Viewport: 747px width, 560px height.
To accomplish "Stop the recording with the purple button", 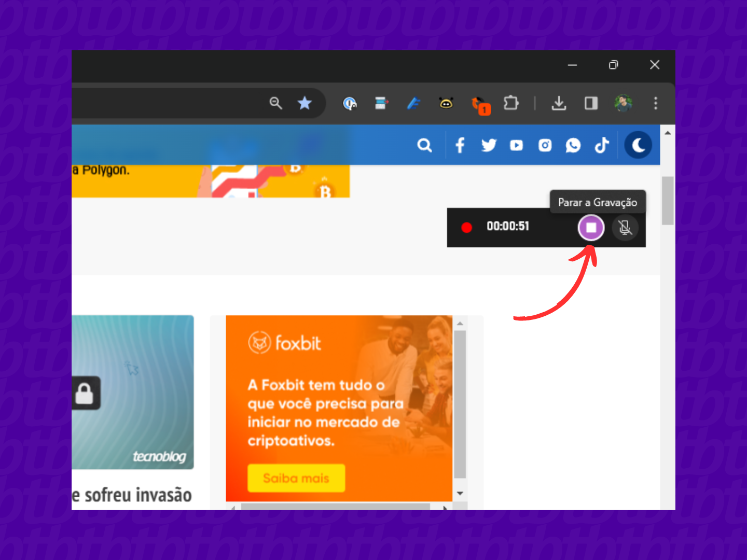I will coord(591,228).
